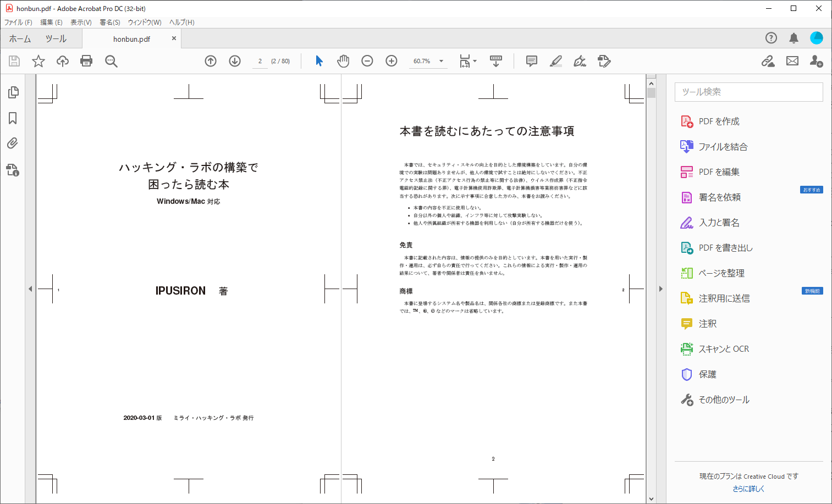Open その他のツール
Screen dimensions: 832x504
click(x=715, y=400)
